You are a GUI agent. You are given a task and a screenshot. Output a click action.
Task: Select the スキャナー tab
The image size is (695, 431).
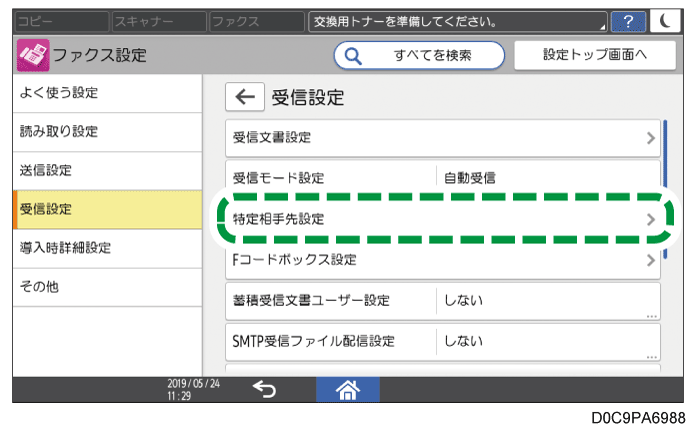[x=160, y=21]
